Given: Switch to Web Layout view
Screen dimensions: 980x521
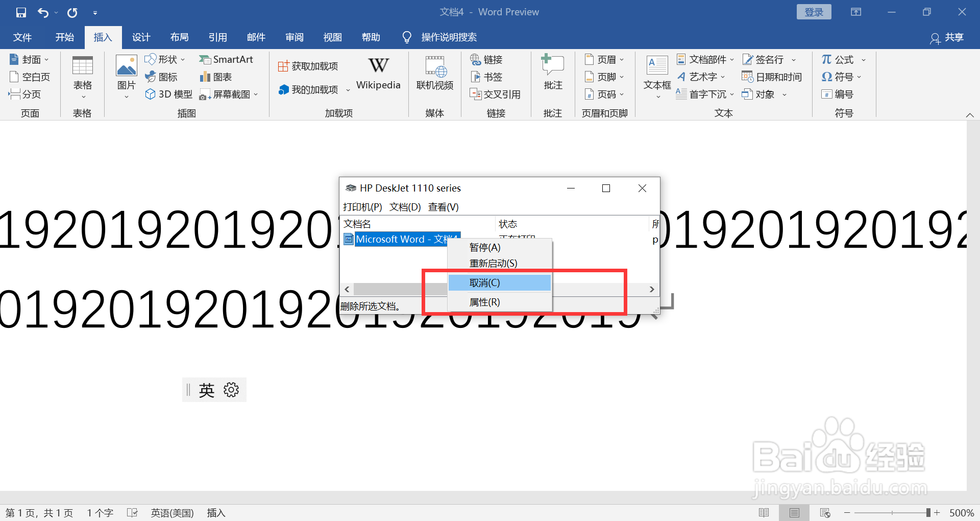Looking at the screenshot, I should 825,512.
